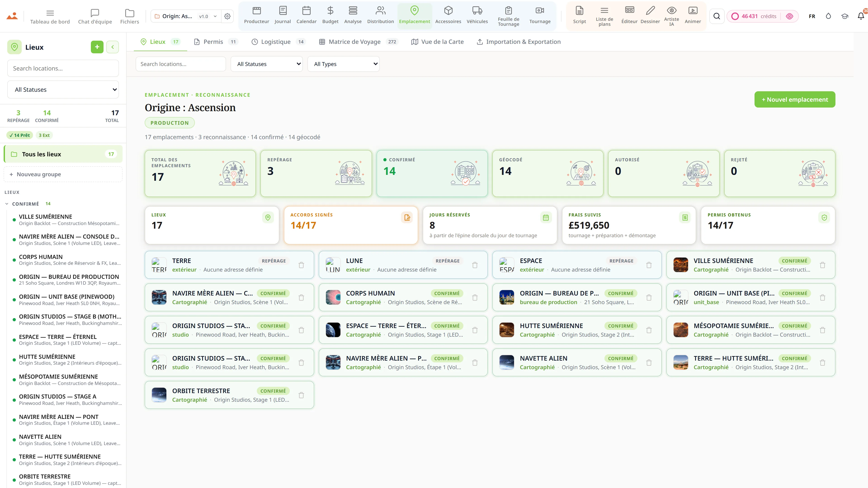Image resolution: width=868 pixels, height=488 pixels.
Task: Open the global search icon
Action: point(717,16)
